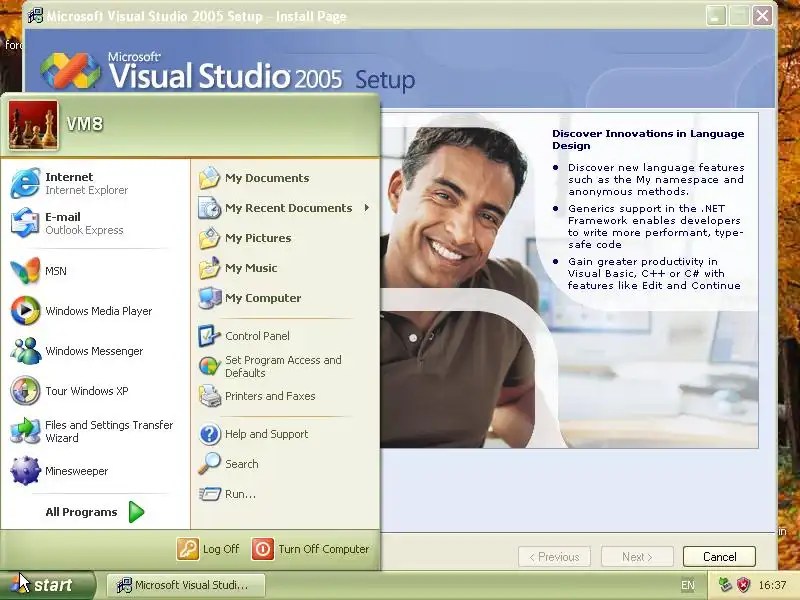Click Set Program Access and Defaults icon
The height and width of the screenshot is (600, 800).
point(209,366)
